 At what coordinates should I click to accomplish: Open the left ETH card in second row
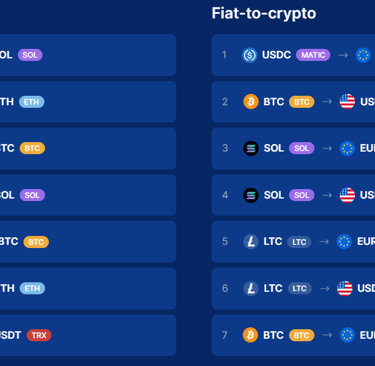point(88,102)
